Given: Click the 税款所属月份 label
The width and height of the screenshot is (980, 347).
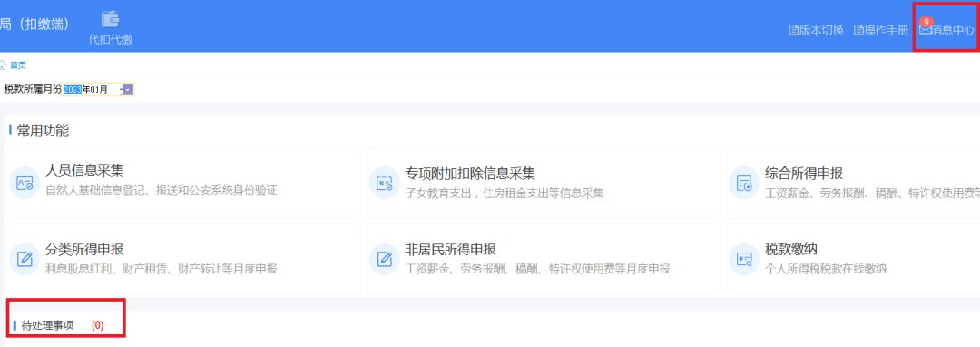Looking at the screenshot, I should [33, 89].
